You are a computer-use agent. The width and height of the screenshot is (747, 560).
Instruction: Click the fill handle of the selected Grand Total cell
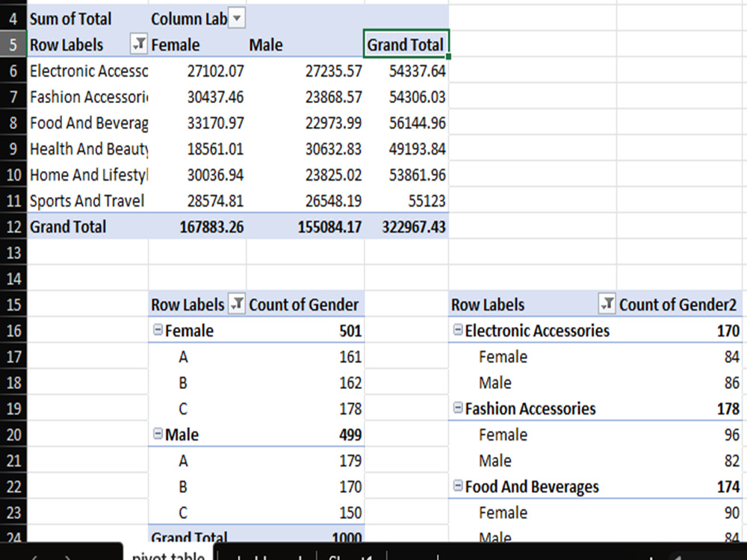pyautogui.click(x=448, y=57)
